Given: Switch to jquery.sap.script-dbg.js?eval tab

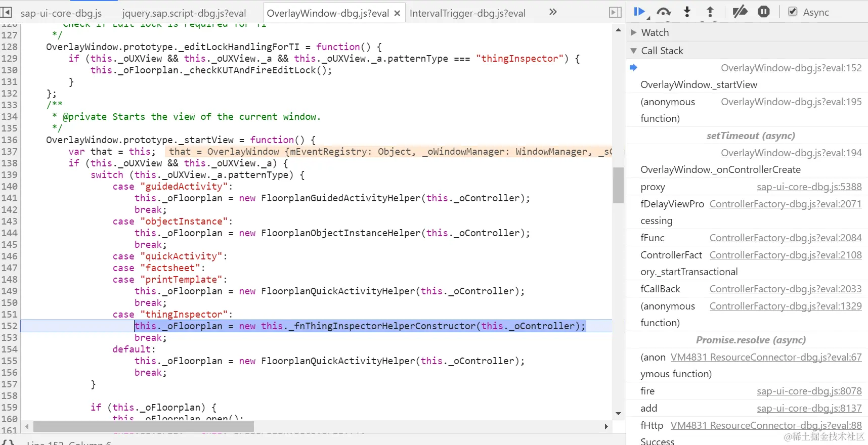Looking at the screenshot, I should (184, 13).
